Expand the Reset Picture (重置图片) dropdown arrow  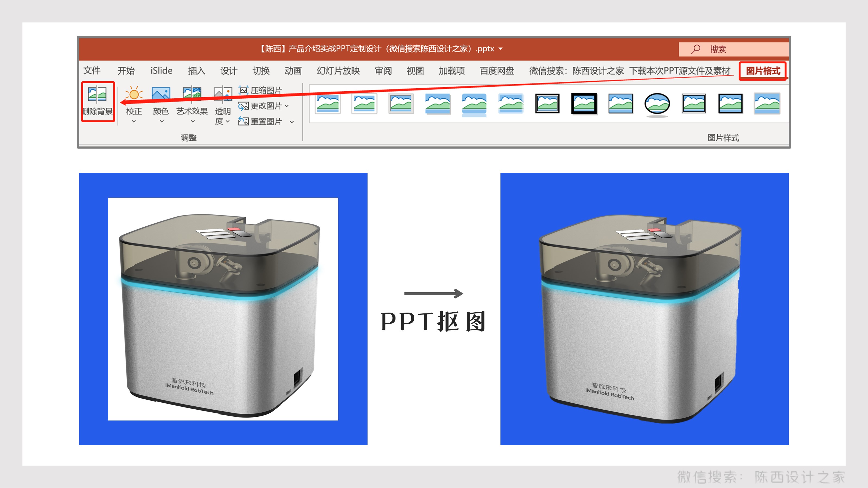coord(292,122)
